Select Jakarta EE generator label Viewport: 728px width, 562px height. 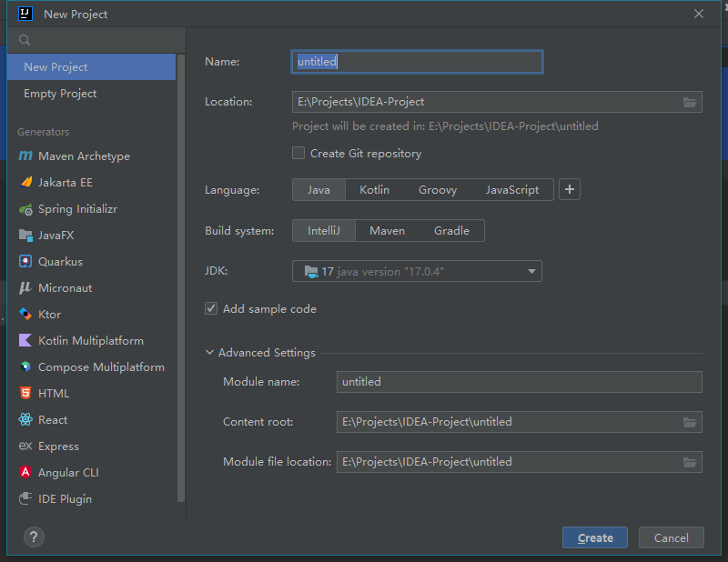click(x=66, y=183)
